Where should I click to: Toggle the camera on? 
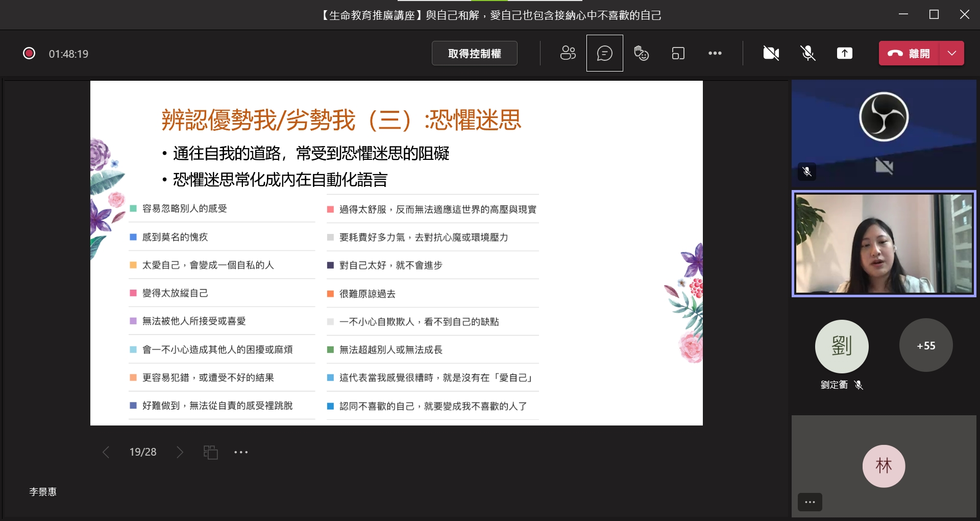click(771, 53)
